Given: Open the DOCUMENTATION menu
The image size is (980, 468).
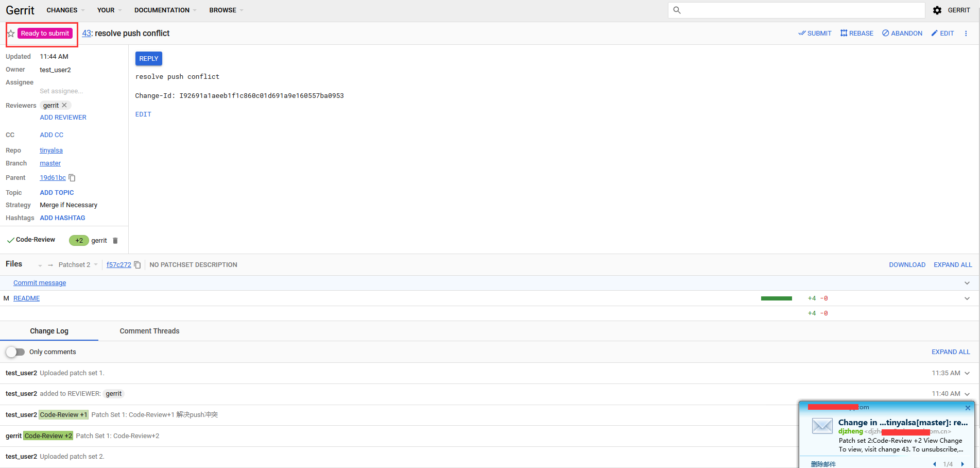Looking at the screenshot, I should point(165,10).
